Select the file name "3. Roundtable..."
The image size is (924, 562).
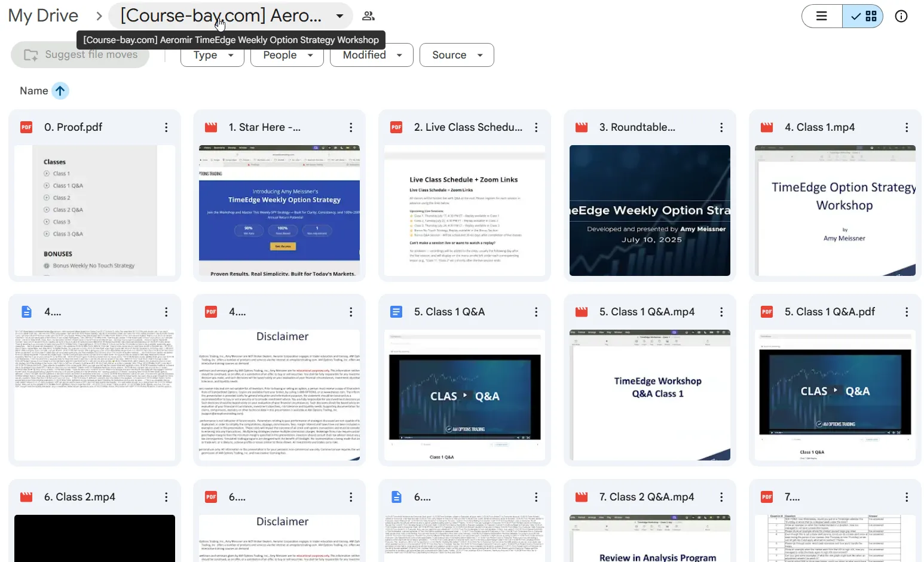coord(637,127)
